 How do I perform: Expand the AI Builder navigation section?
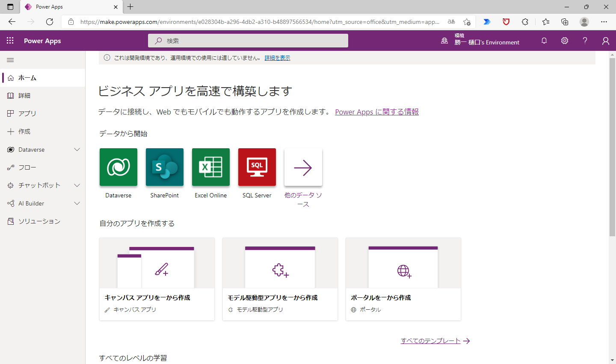[77, 203]
